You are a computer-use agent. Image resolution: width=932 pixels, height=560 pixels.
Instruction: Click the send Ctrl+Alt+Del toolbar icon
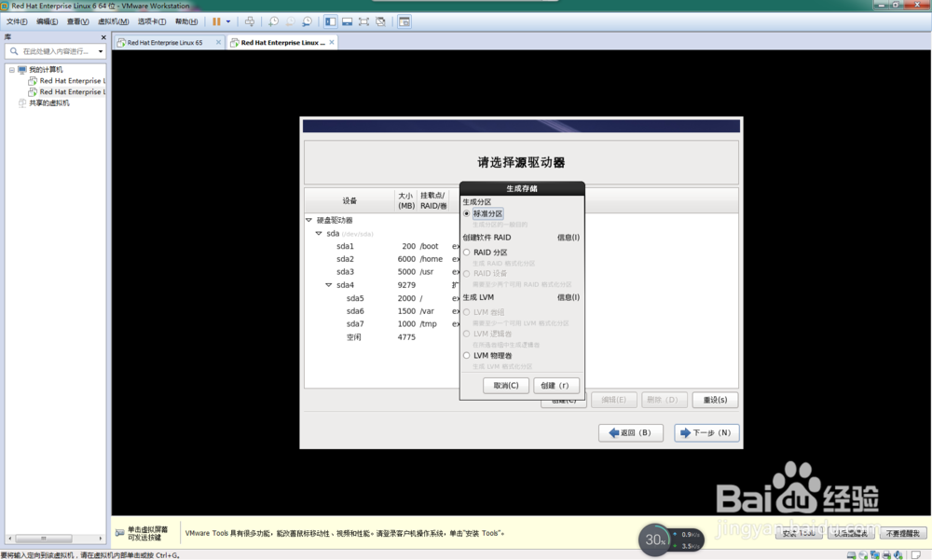(250, 21)
